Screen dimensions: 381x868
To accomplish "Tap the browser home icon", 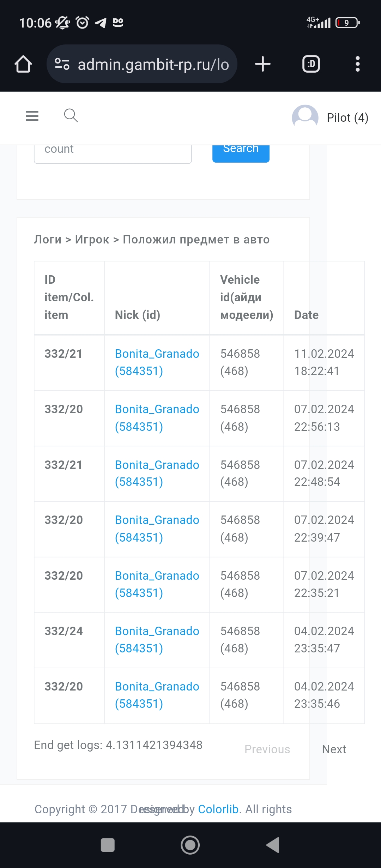I will pos(23,64).
